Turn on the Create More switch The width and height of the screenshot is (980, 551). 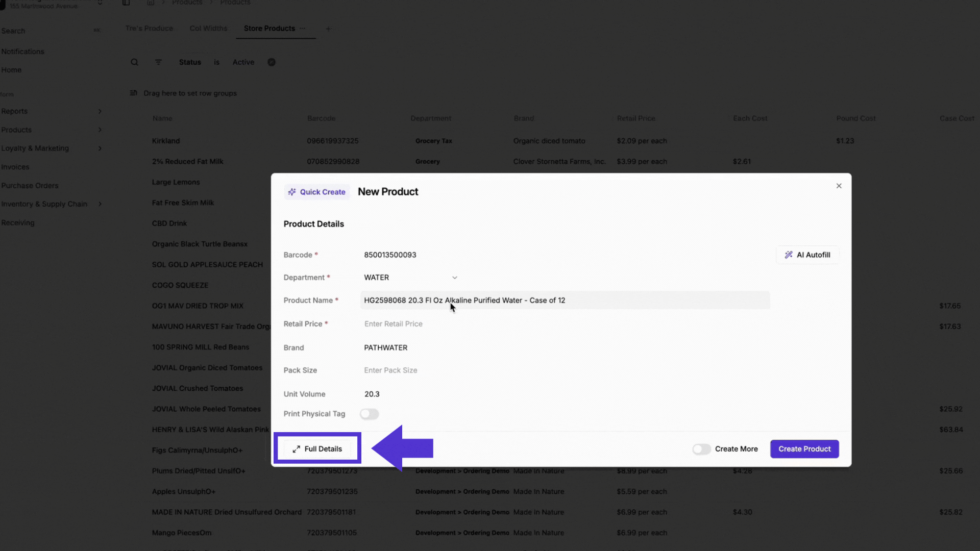(701, 449)
